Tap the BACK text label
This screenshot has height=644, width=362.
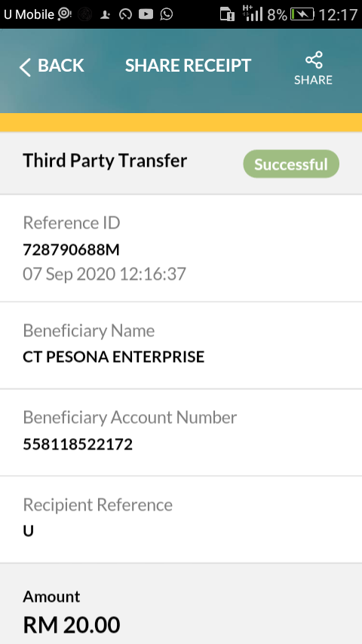pos(61,66)
